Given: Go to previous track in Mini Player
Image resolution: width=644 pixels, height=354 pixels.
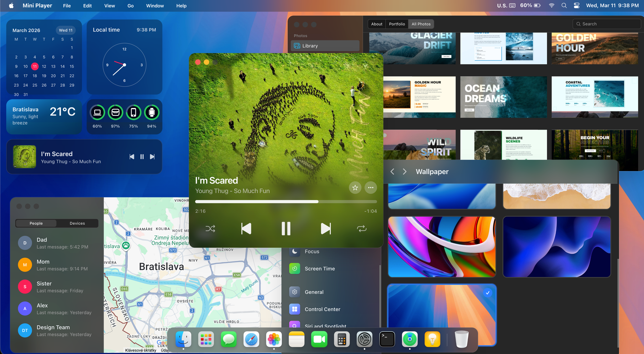Looking at the screenshot, I should 246,228.
